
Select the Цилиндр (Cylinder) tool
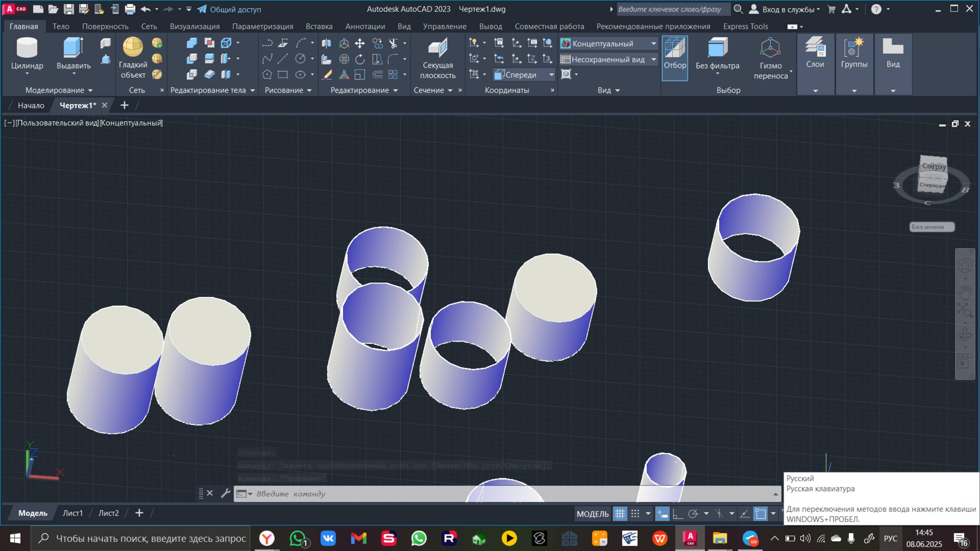[27, 48]
